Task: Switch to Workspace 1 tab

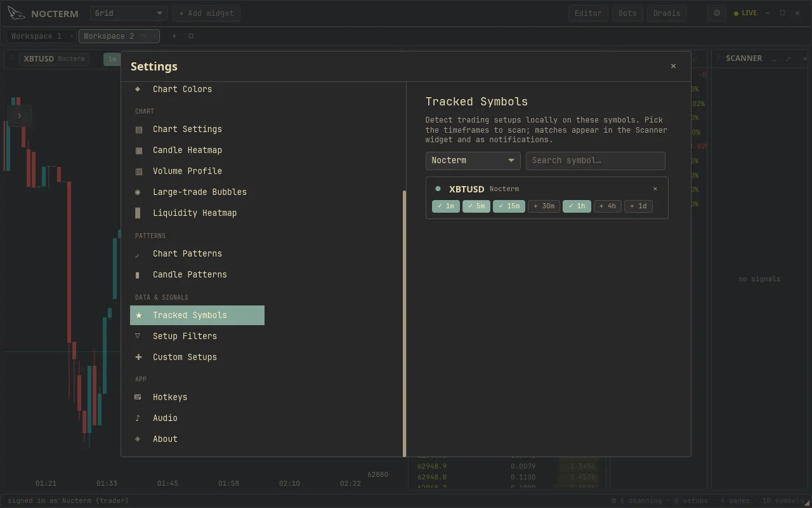Action: pyautogui.click(x=37, y=36)
